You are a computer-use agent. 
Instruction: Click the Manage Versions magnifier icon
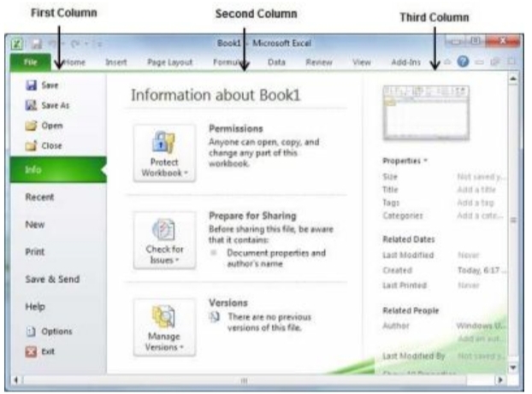164,316
